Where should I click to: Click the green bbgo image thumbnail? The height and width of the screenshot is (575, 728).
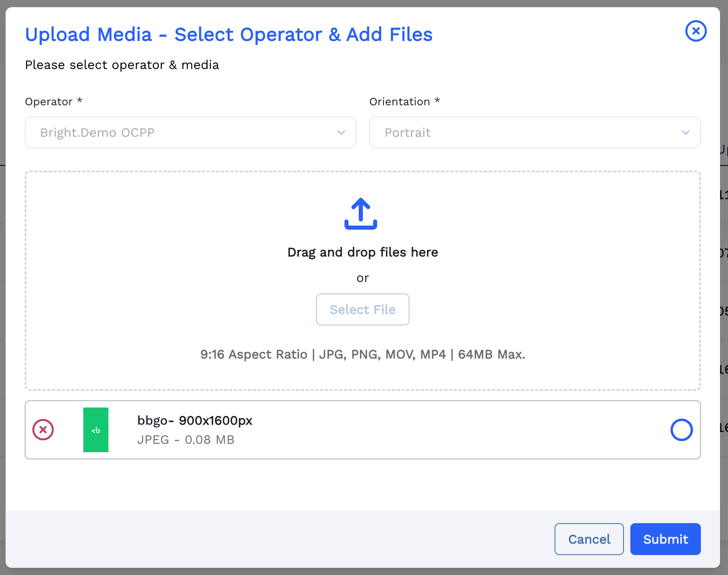point(96,430)
